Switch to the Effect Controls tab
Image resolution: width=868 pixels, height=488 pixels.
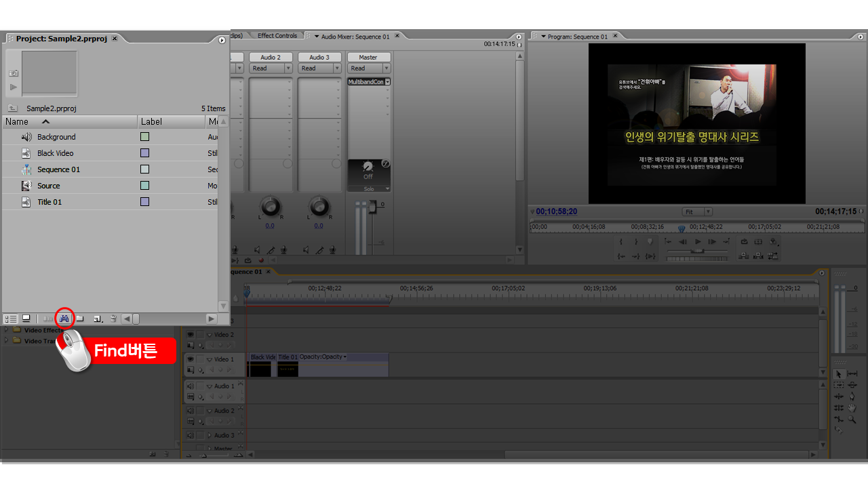click(277, 36)
